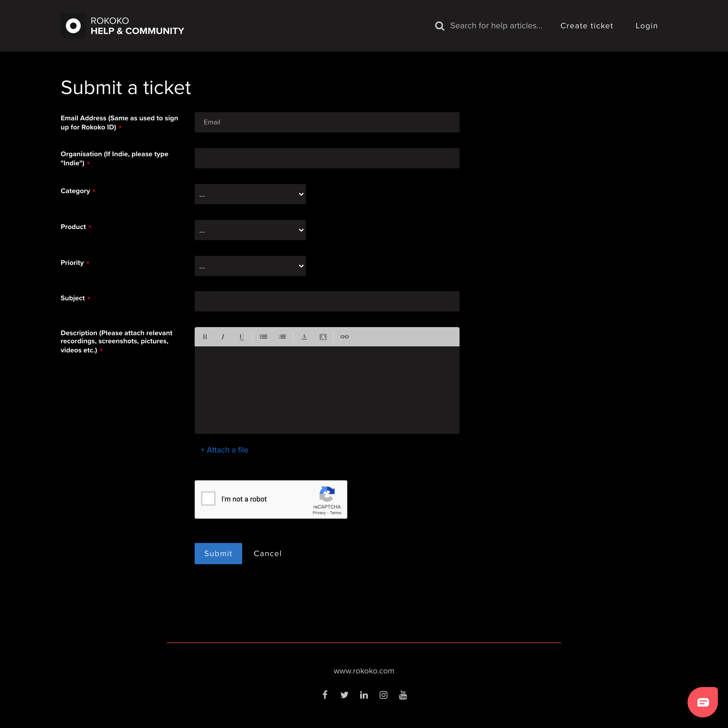
Task: Apply underline in the description toolbar
Action: (x=242, y=337)
